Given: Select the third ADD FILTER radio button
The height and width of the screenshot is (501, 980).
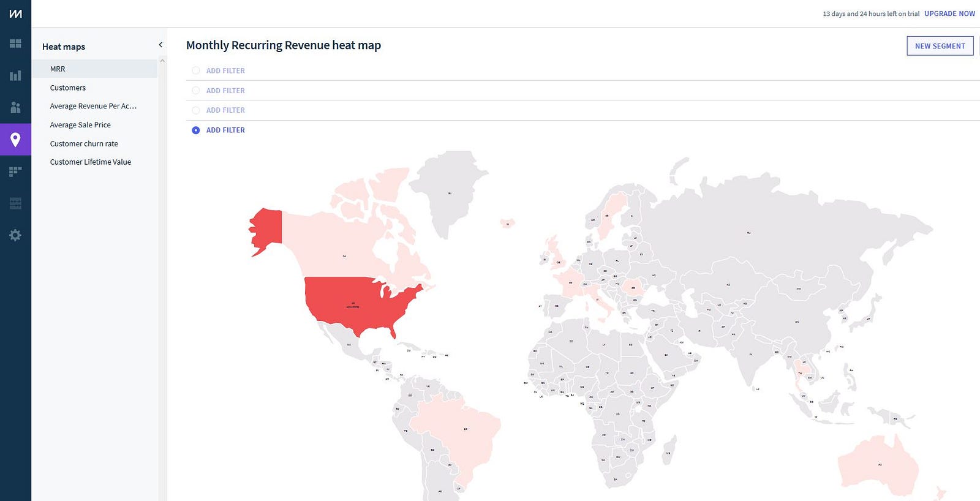Looking at the screenshot, I should 196,110.
